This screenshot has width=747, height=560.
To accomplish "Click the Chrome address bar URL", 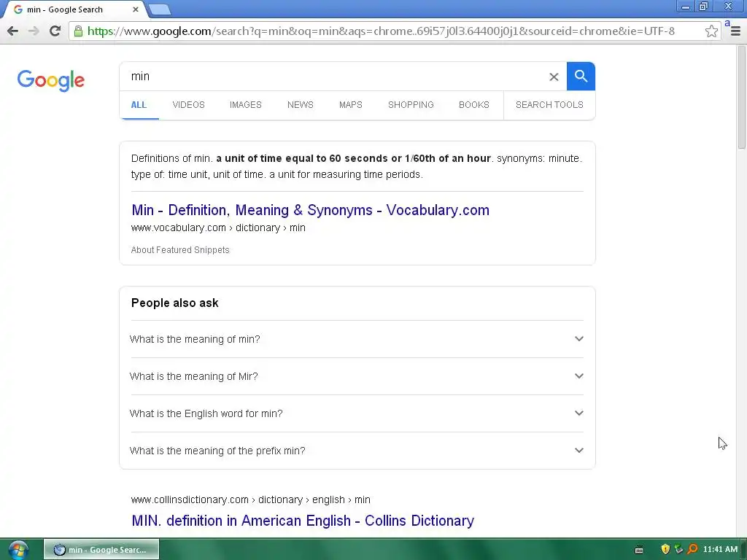I will (x=381, y=31).
